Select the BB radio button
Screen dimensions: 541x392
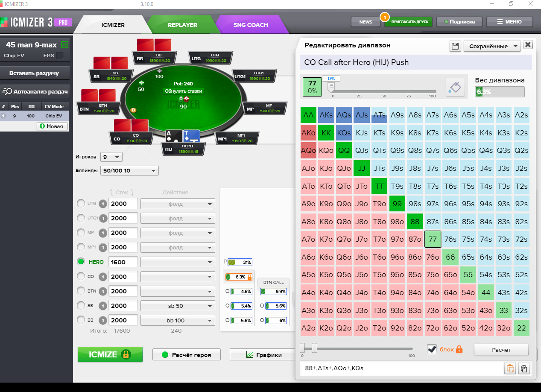(x=81, y=320)
